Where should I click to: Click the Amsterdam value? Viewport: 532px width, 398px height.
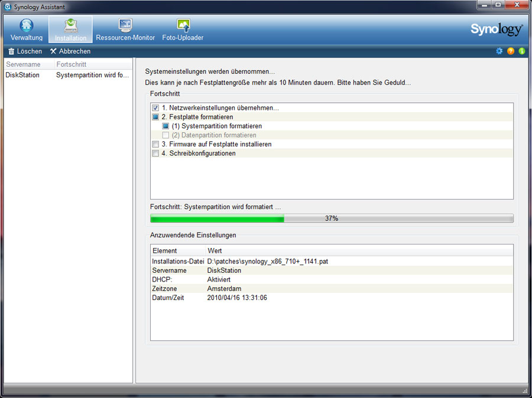[224, 289]
